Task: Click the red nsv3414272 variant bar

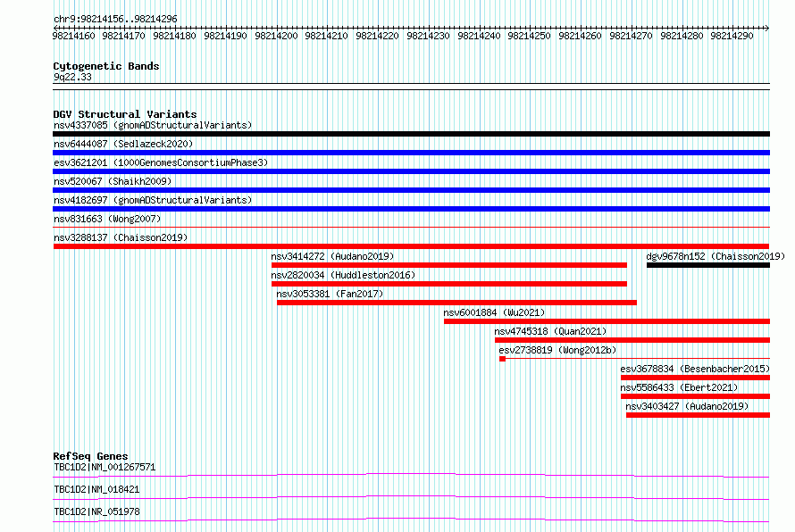Action: 449,265
